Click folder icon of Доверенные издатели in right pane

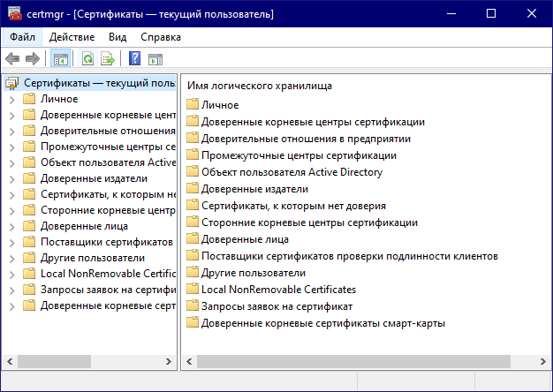[x=193, y=188]
